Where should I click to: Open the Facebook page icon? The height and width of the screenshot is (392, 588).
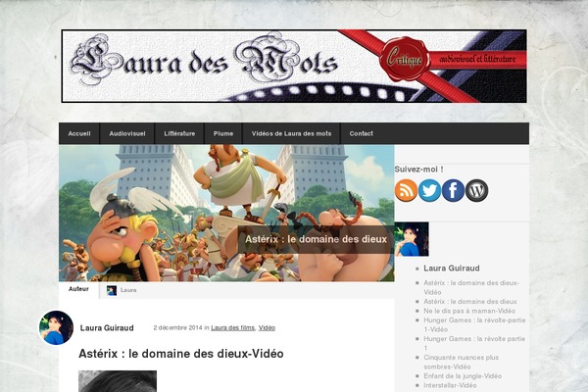(453, 190)
